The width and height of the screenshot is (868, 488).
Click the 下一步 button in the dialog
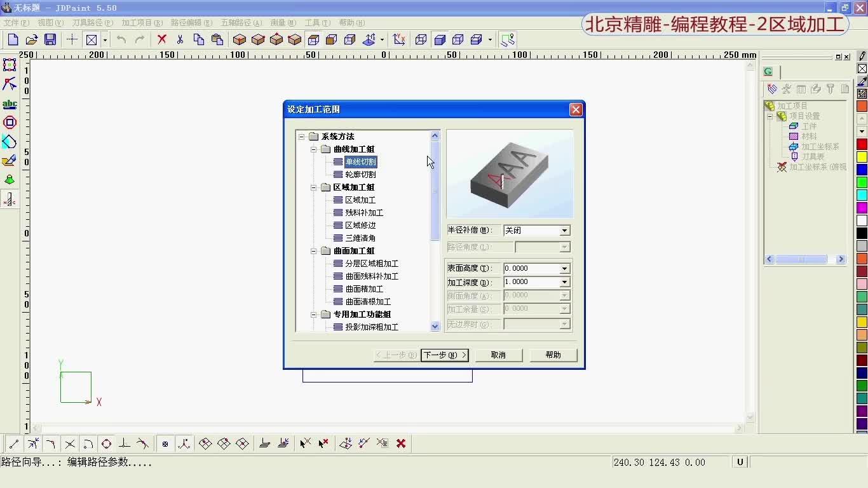click(x=445, y=355)
